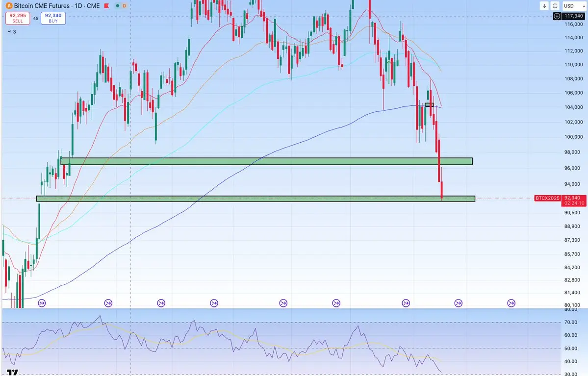
Task: Click the SELL 92,295 button
Action: pyautogui.click(x=18, y=18)
